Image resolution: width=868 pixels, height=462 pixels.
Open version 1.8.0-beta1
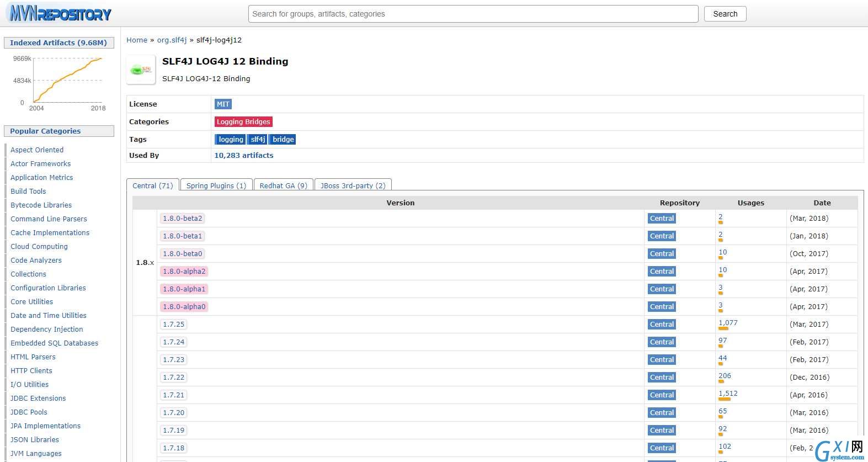[183, 236]
